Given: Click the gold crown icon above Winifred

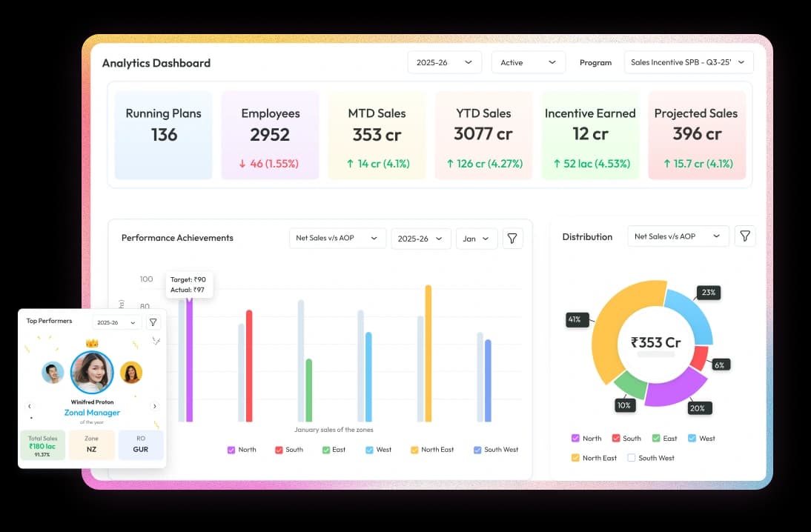Looking at the screenshot, I should (92, 343).
